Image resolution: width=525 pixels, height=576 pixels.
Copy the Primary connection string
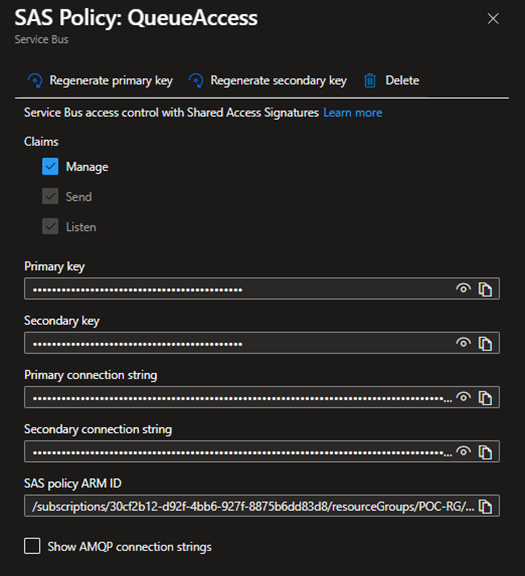tap(485, 397)
